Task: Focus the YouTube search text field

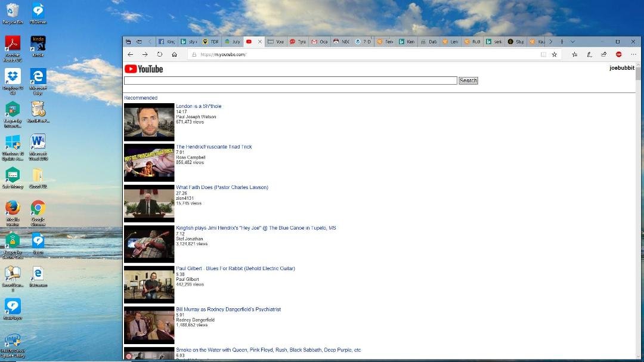Action: pyautogui.click(x=290, y=81)
